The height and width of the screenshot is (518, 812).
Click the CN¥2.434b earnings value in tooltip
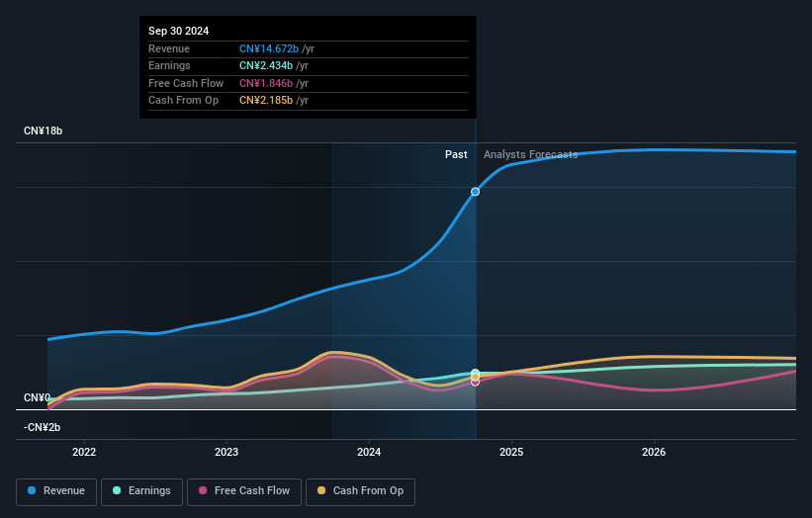(266, 65)
